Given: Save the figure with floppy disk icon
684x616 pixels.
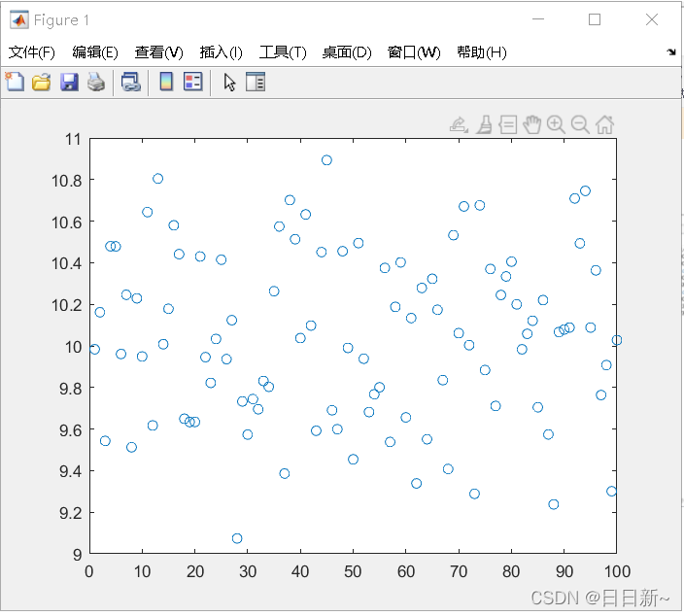Looking at the screenshot, I should point(69,83).
